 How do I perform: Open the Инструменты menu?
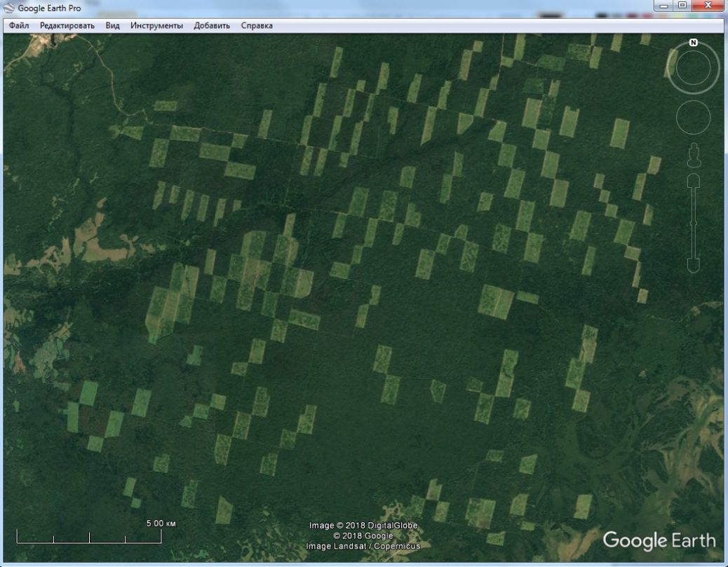tap(156, 26)
